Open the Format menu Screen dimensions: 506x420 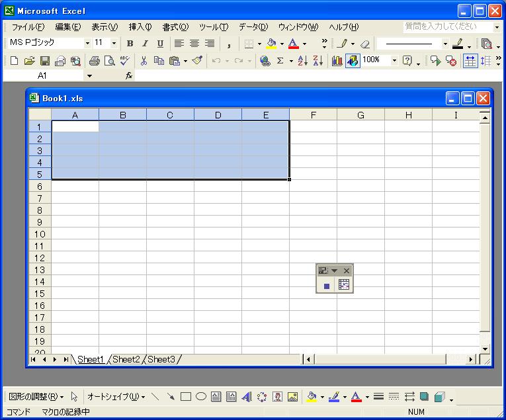pos(175,27)
